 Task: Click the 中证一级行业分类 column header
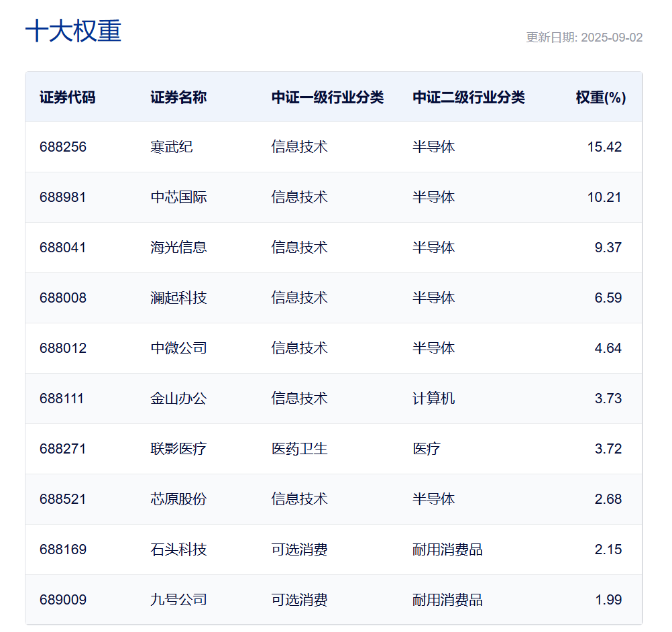[x=327, y=97]
